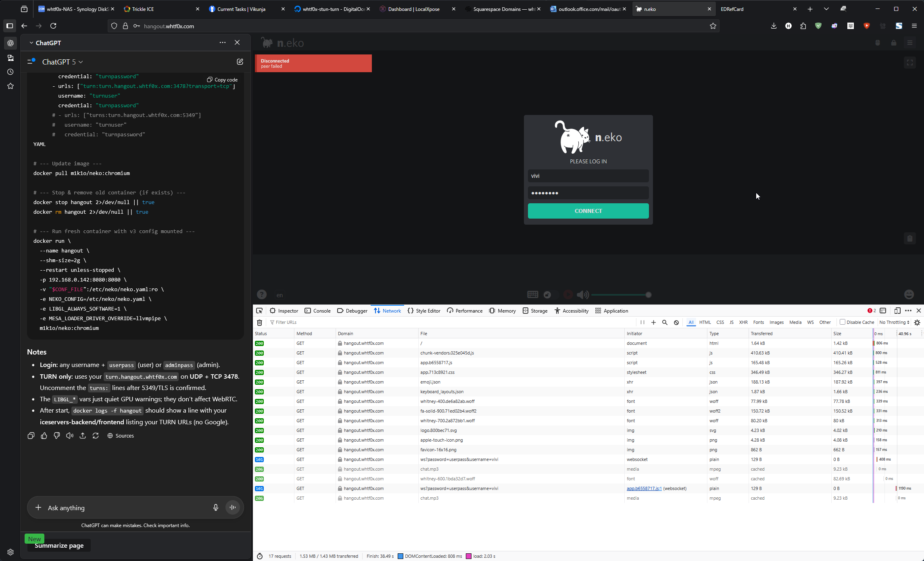Click the neko fullscreen icon
Viewport: 924px width, 561px height.
tap(910, 63)
